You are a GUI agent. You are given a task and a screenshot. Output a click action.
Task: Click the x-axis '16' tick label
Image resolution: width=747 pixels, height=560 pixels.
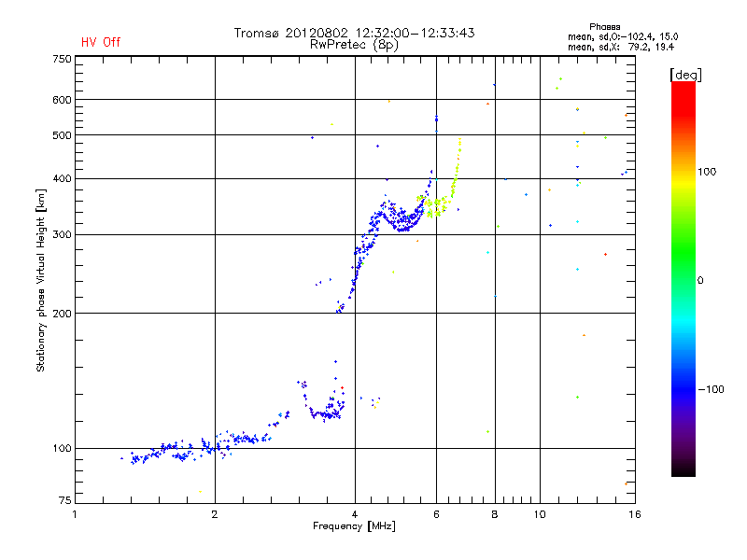tap(635, 514)
